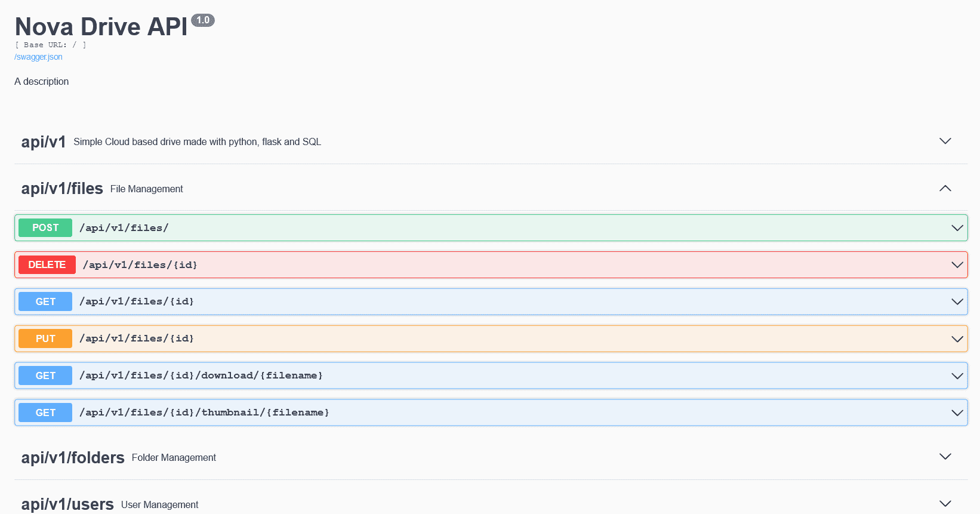Click GET badge for the thumbnail endpoint
This screenshot has width=980, height=514.
point(45,413)
